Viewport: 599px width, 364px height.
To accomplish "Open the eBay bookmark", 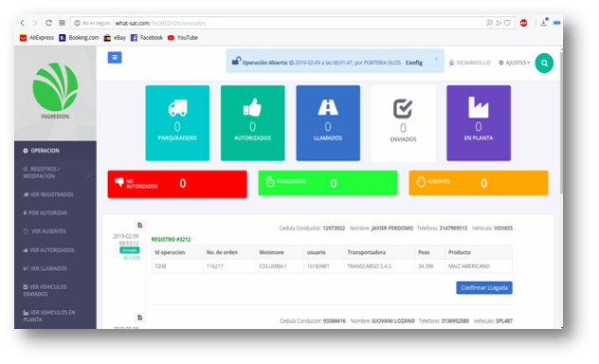I will tap(115, 37).
